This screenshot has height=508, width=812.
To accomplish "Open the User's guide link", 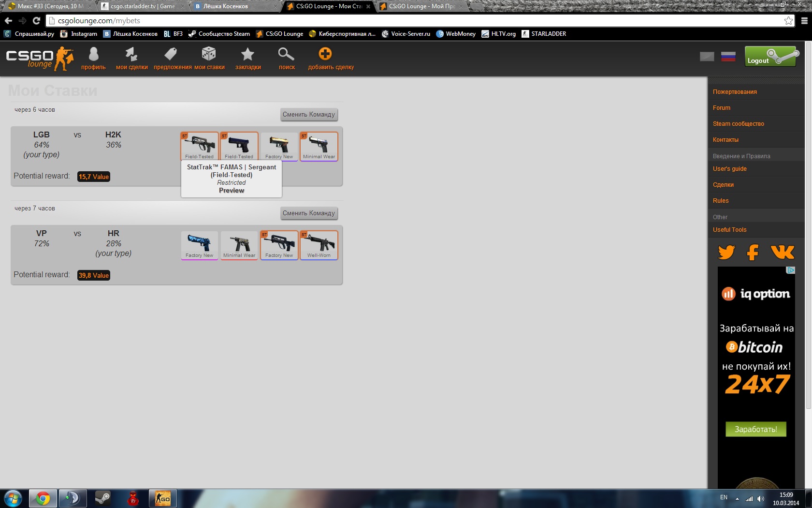I will (730, 169).
